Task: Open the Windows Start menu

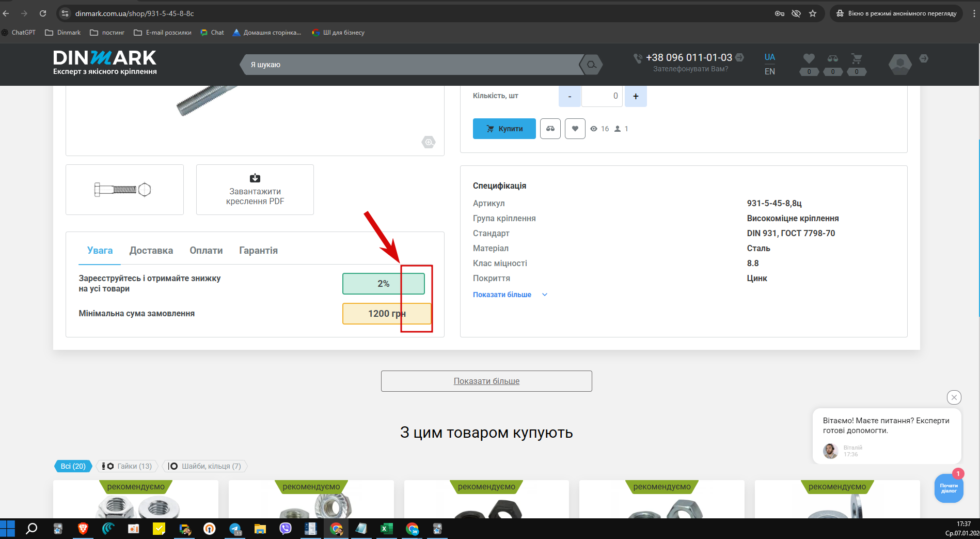Action: (x=7, y=529)
